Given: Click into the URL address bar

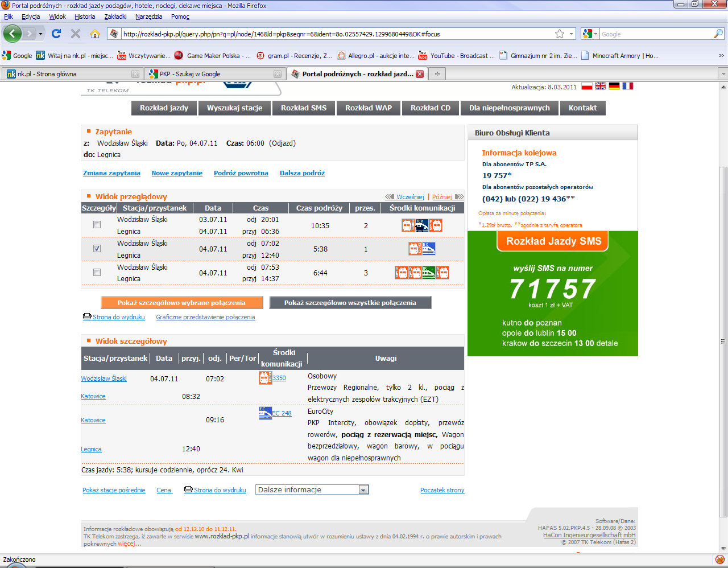Looking at the screenshot, I should [x=336, y=34].
